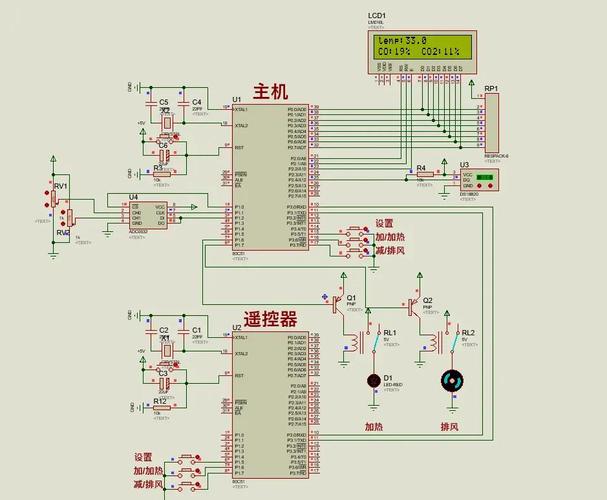Click the D1 heating LED indicator
Screen dimensions: 607x500
(375, 381)
